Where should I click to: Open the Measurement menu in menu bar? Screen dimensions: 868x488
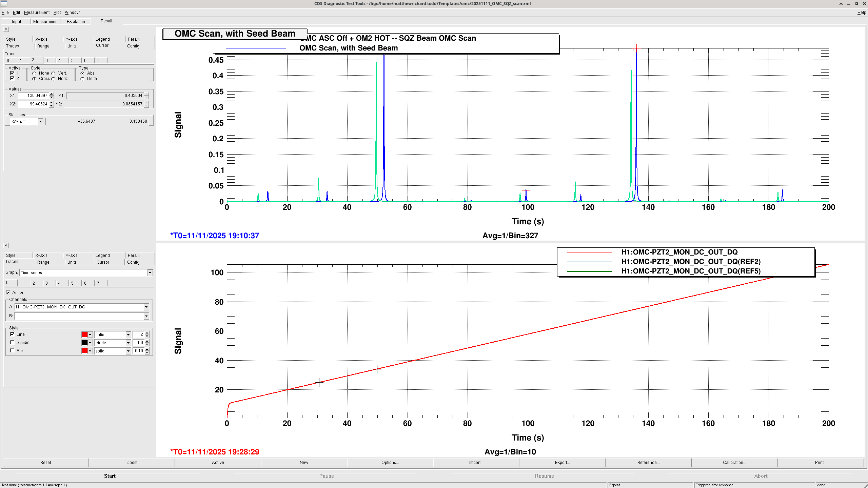37,13
